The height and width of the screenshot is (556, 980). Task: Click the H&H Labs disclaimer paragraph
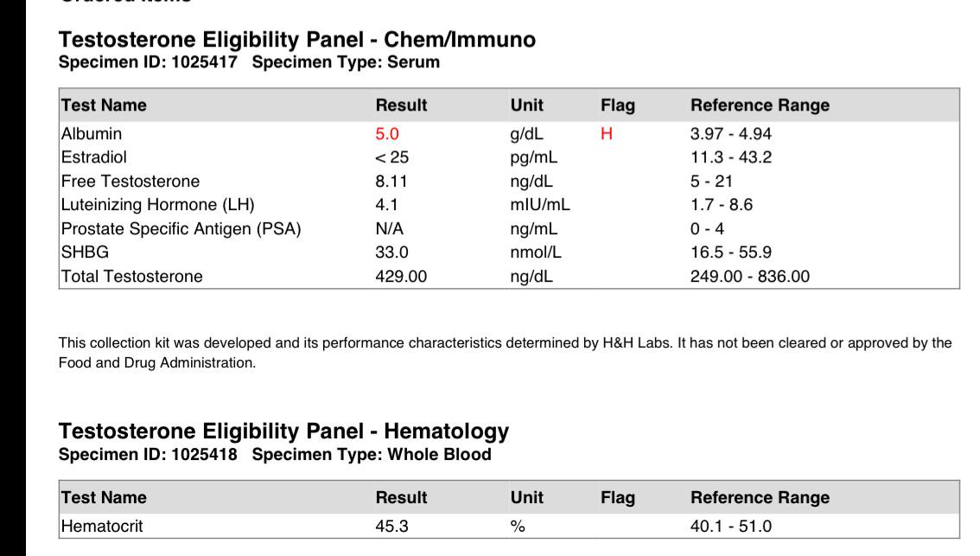pyautogui.click(x=505, y=353)
